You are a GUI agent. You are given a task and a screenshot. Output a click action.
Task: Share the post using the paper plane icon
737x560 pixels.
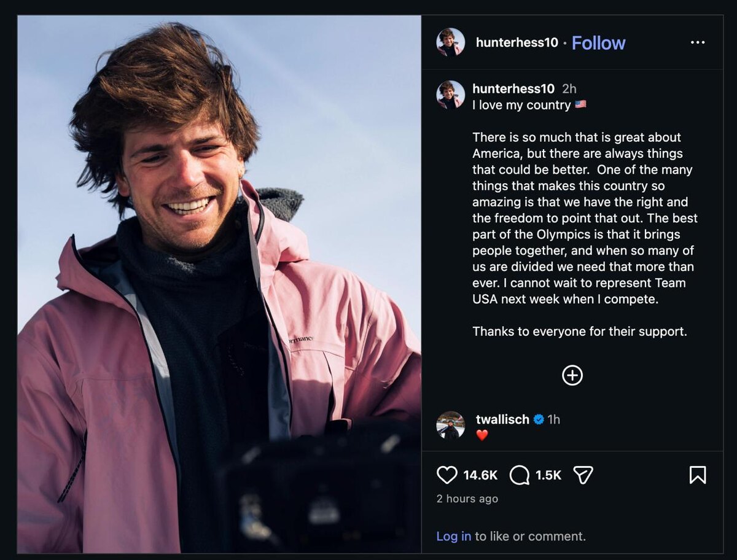(583, 475)
